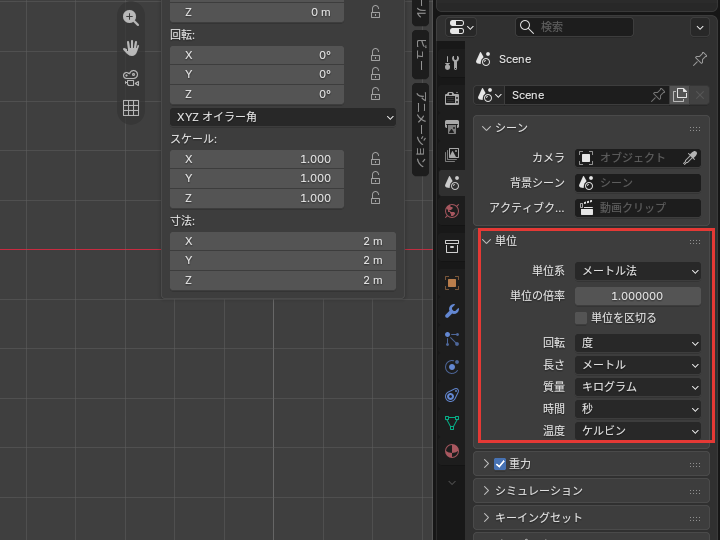Screen dimensions: 720x540
Task: Expand the 重力 panel
Action: 486,464
